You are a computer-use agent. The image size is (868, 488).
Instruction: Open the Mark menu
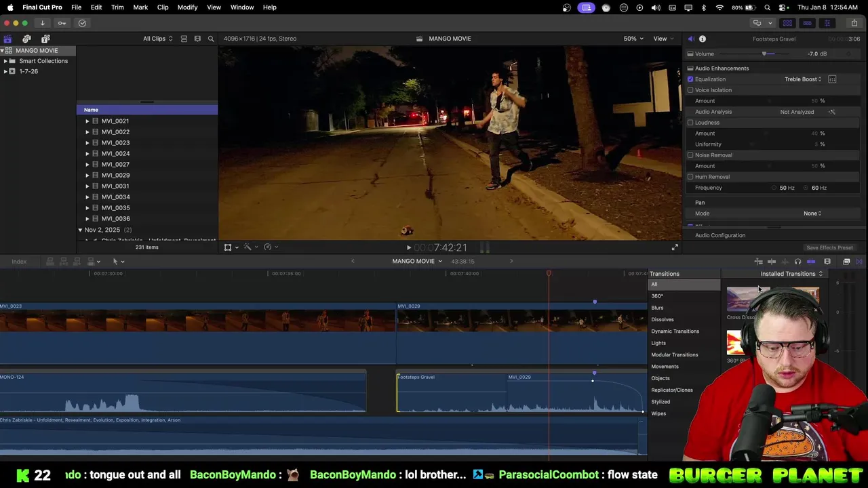[x=140, y=7]
